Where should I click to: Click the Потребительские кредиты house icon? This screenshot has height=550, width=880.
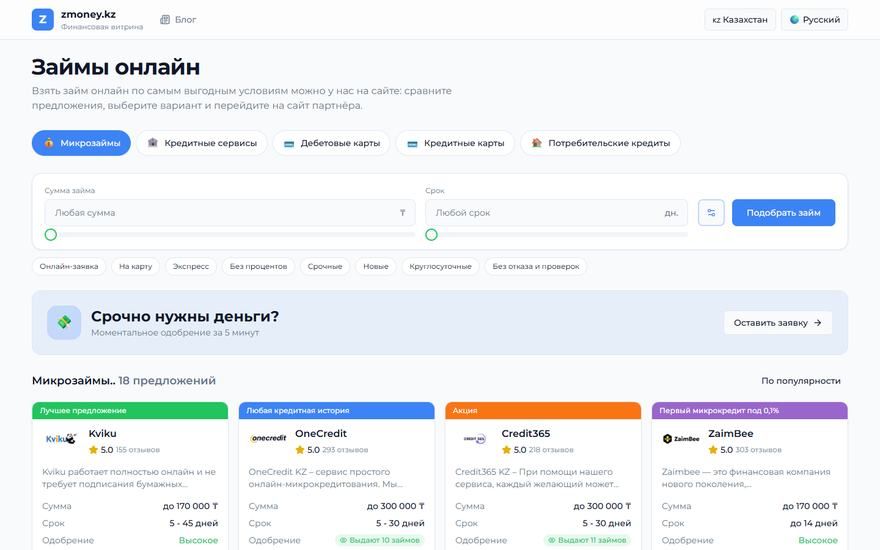(x=537, y=143)
